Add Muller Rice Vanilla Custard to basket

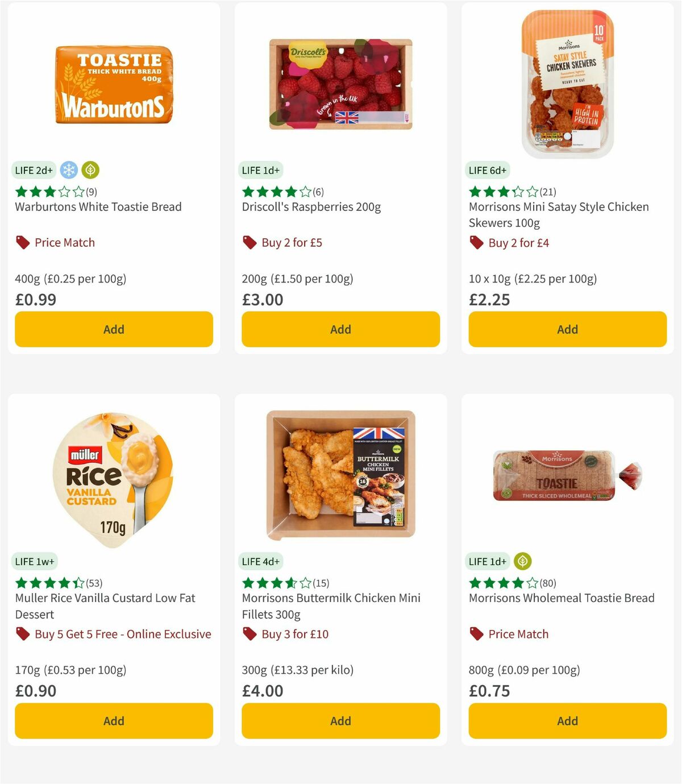(114, 721)
